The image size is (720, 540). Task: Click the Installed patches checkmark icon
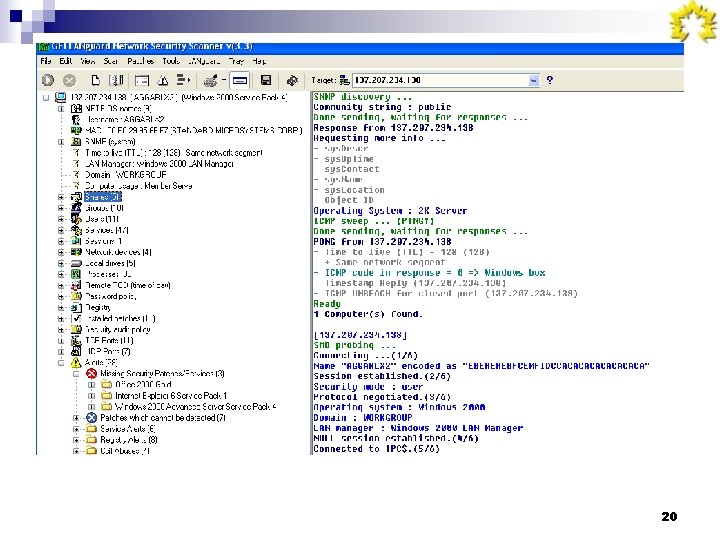click(76, 318)
